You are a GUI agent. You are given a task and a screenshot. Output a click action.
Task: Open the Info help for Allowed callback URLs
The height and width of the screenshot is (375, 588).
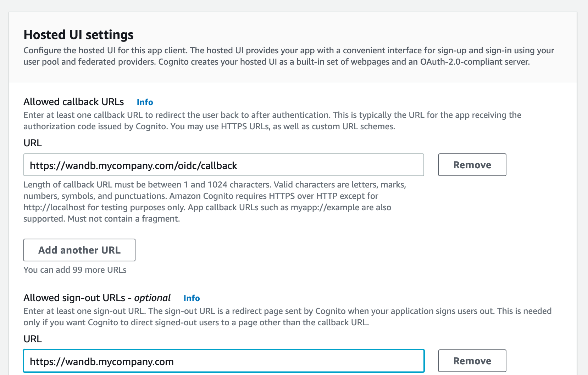click(144, 102)
